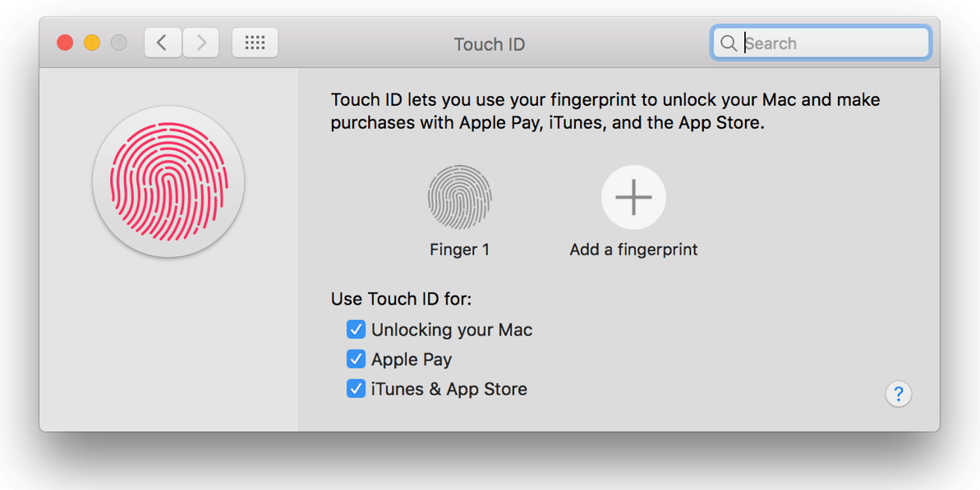This screenshot has height=490, width=980.
Task: Click the Unlocking your Mac text label
Action: point(453,330)
